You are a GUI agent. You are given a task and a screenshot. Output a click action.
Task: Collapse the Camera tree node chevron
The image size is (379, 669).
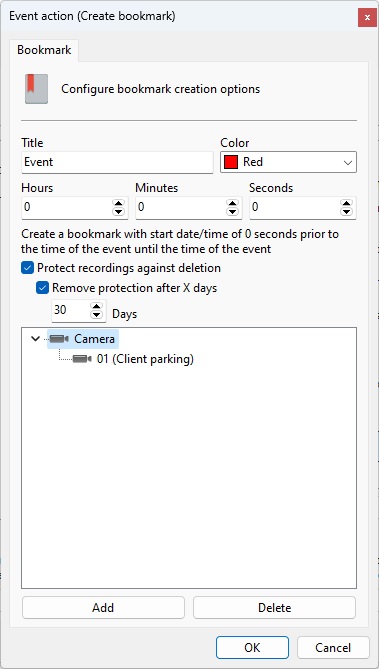36,339
